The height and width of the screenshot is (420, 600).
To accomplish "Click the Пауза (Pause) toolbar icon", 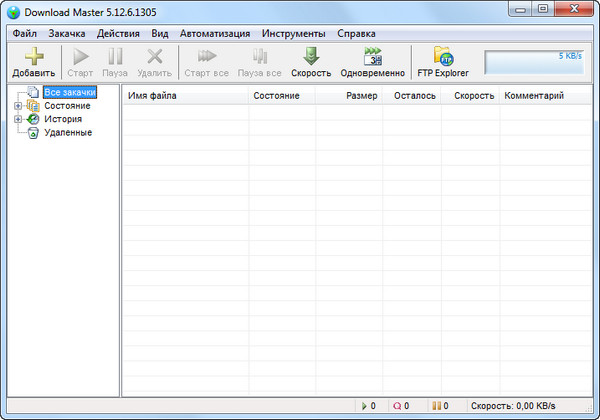I will 115,56.
